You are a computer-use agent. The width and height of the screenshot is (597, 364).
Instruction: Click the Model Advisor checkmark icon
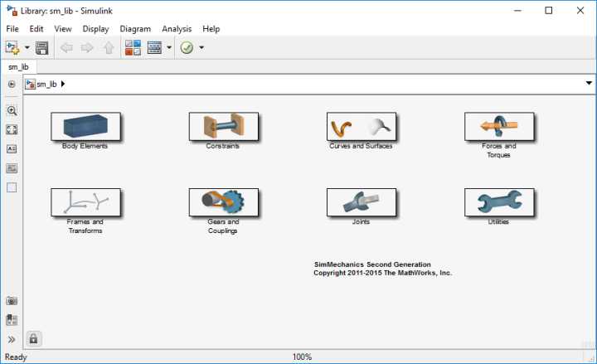pyautogui.click(x=187, y=48)
